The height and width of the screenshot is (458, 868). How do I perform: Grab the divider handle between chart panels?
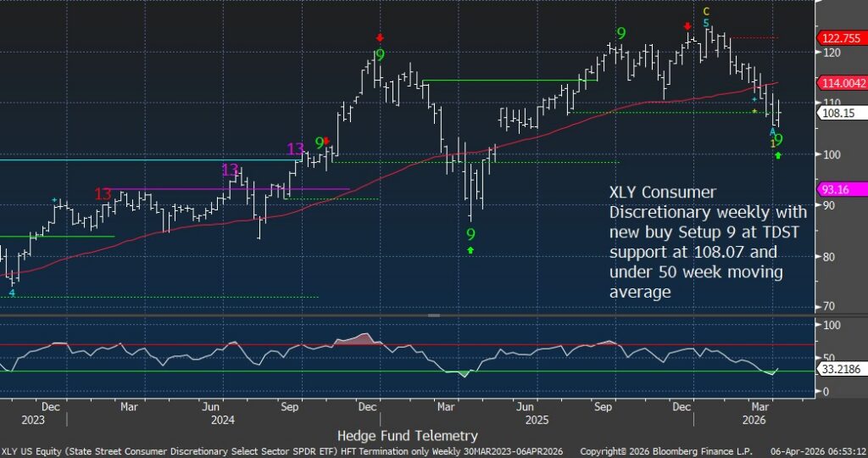(433, 315)
